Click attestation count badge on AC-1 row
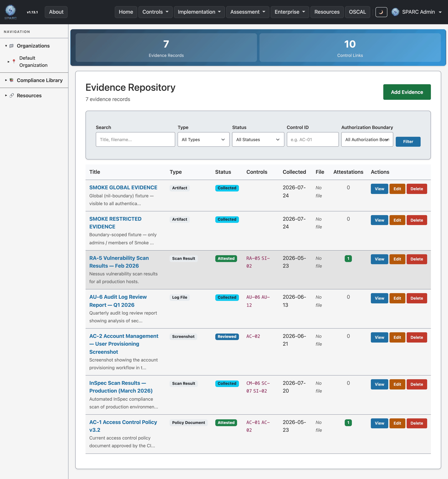Image resolution: width=448 pixels, height=479 pixels. tap(348, 423)
